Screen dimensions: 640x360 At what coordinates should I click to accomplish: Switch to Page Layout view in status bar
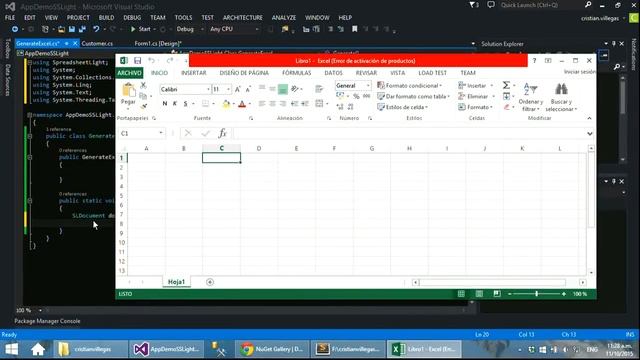coord(479,294)
